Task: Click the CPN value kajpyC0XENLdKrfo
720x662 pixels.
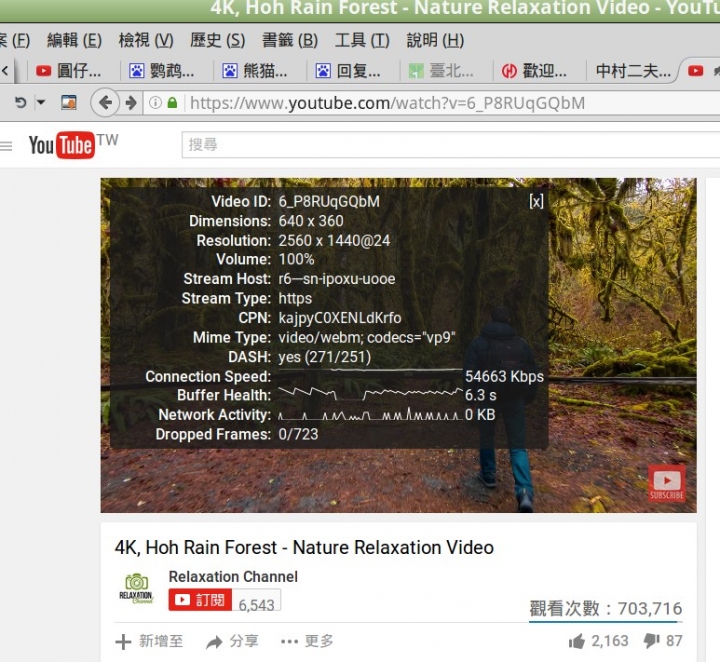Action: pos(340,318)
